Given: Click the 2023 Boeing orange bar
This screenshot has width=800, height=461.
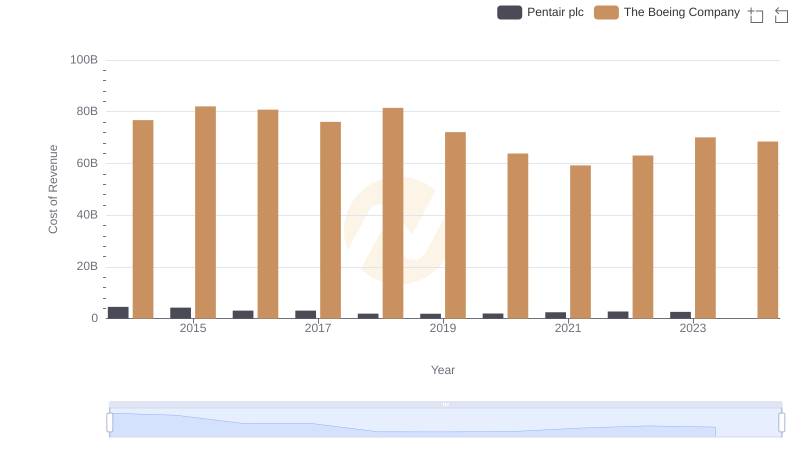Looking at the screenshot, I should pyautogui.click(x=705, y=227).
